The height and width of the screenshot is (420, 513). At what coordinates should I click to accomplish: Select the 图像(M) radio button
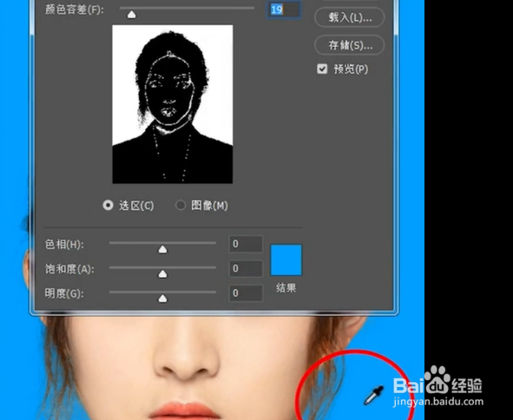tap(181, 206)
